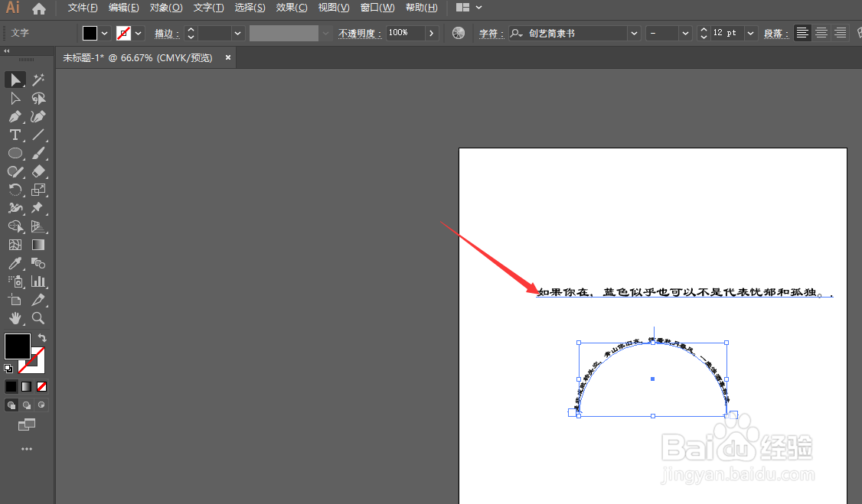862x504 pixels.
Task: Expand stroke weight dropdown
Action: (237, 34)
